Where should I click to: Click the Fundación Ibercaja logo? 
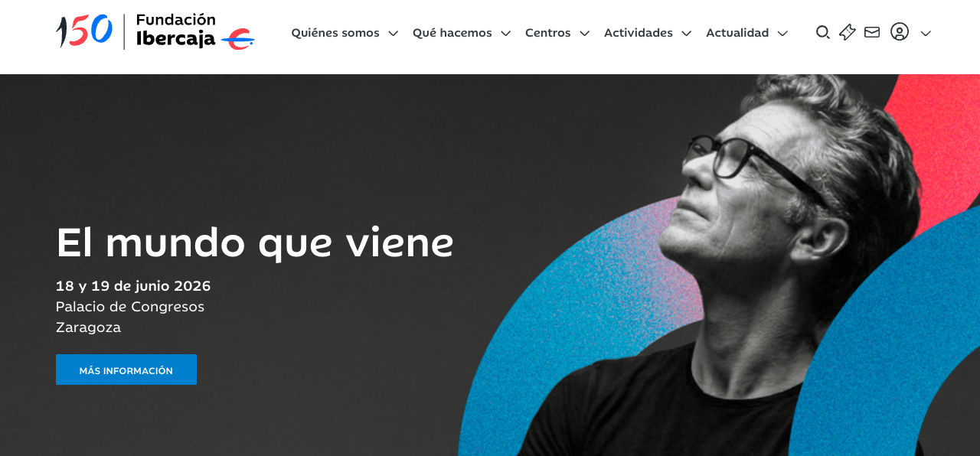pyautogui.click(x=195, y=32)
